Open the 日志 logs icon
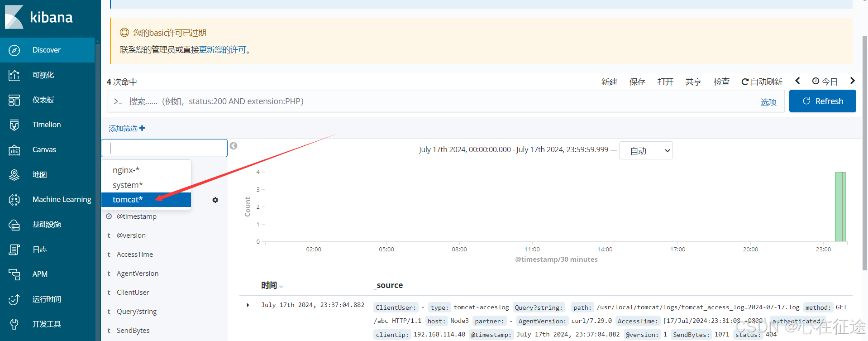868x341 pixels. click(x=14, y=250)
